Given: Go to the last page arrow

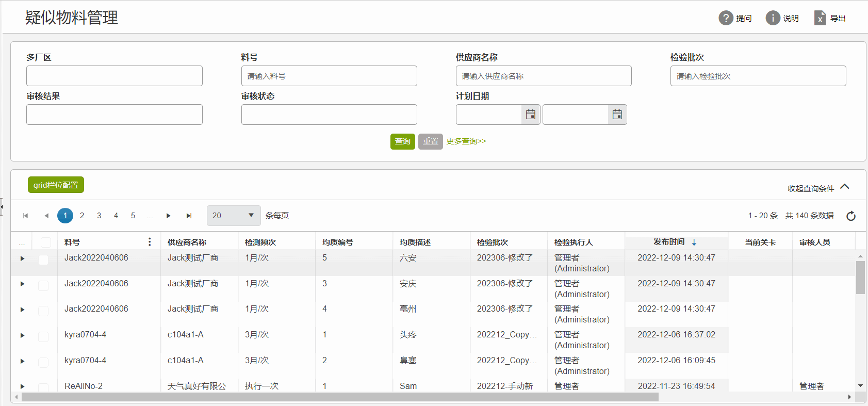Looking at the screenshot, I should point(189,216).
